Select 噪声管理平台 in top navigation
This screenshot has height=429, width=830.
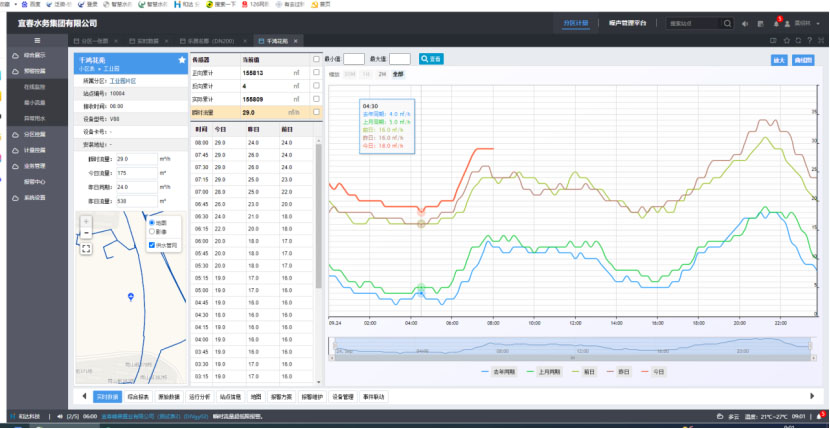tap(627, 23)
